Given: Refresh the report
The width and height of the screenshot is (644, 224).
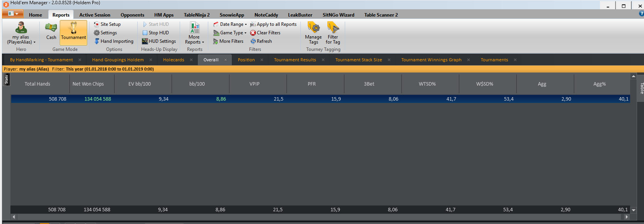Looking at the screenshot, I should click(261, 41).
